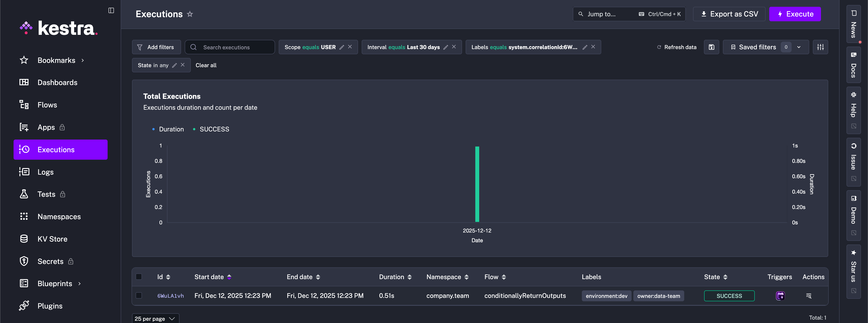Open the KV Store section
868x323 pixels.
point(53,239)
